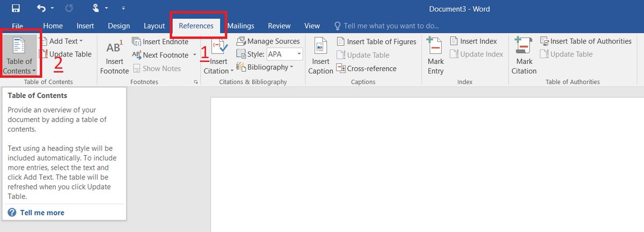
Task: Click the greyed Show Notes button
Action: point(156,68)
